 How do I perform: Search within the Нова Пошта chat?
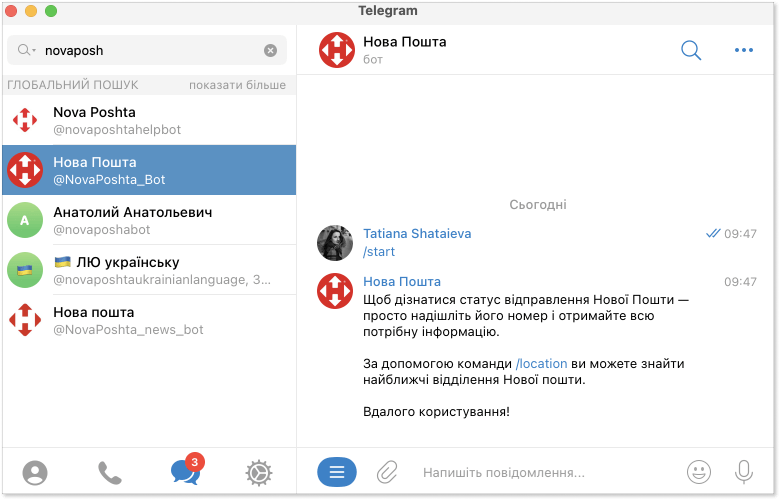point(691,50)
